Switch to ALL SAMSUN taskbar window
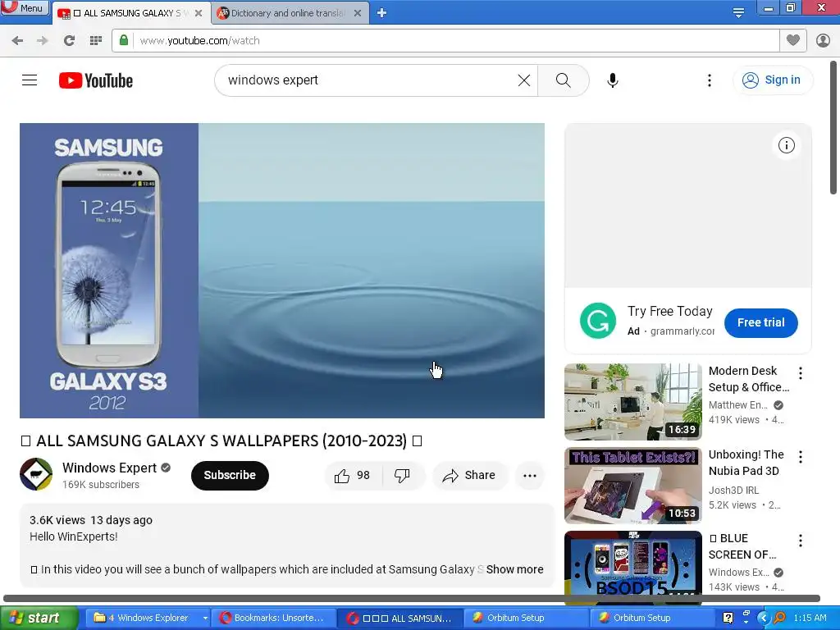Image resolution: width=840 pixels, height=630 pixels. (x=399, y=618)
